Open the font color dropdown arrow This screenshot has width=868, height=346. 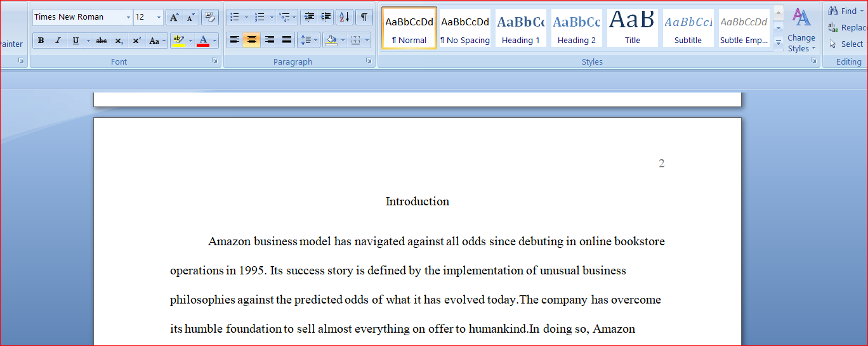tap(214, 41)
